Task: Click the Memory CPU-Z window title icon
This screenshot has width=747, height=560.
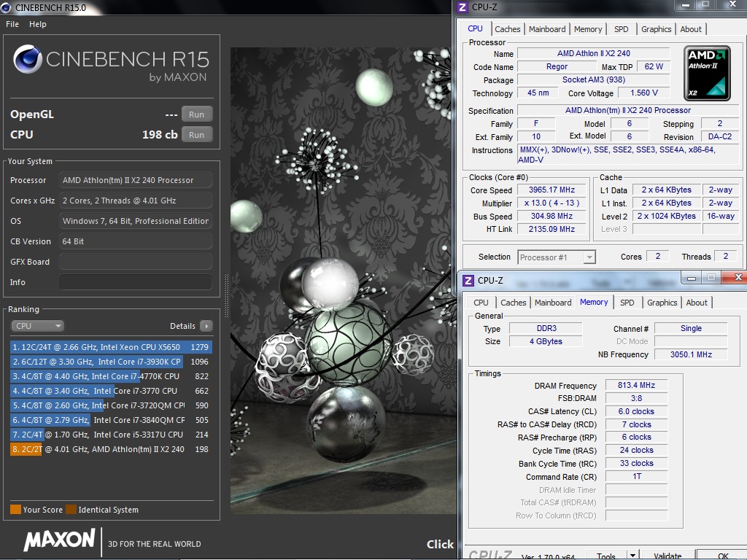Action: tap(468, 281)
